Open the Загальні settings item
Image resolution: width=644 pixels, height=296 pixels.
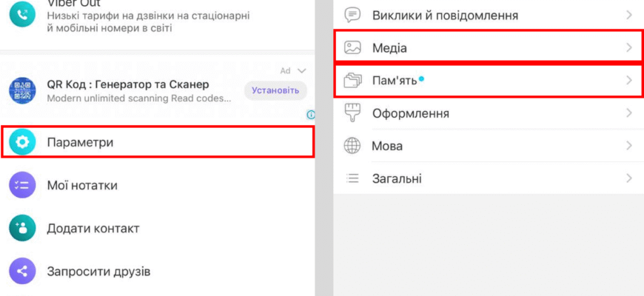489,178
